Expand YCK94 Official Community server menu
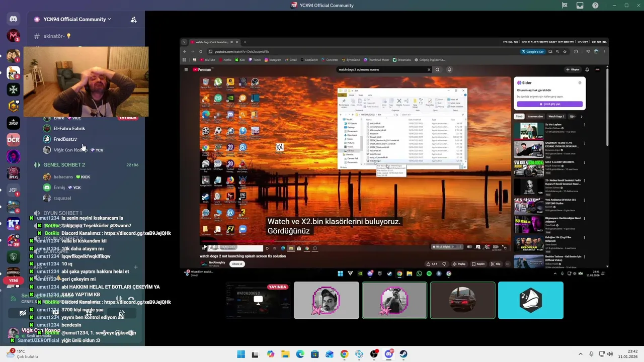This screenshot has height=362, width=644. click(77, 19)
